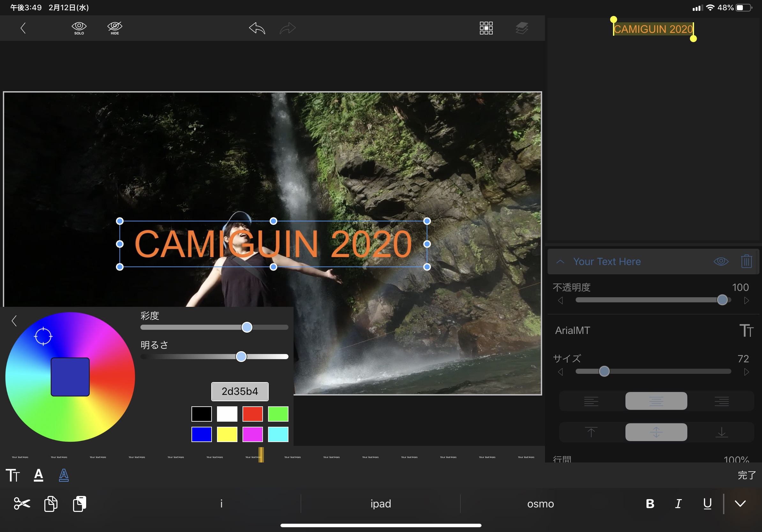Open font picker icon beside ArialMT
This screenshot has height=532, width=762.
[x=746, y=330]
